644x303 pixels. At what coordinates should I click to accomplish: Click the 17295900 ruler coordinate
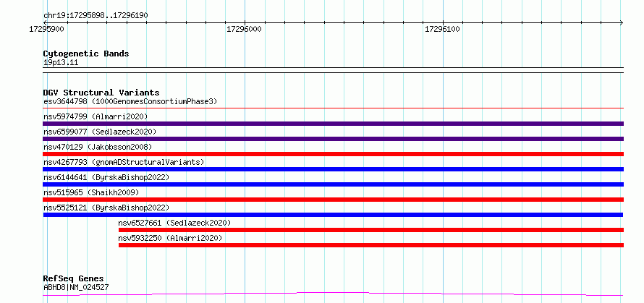[47, 29]
